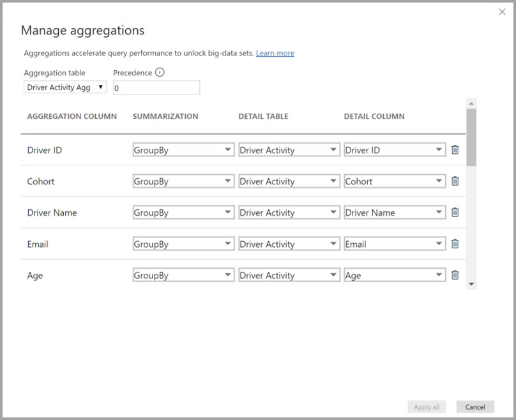The width and height of the screenshot is (516, 420).
Task: Click the Cancel button
Action: coord(475,407)
